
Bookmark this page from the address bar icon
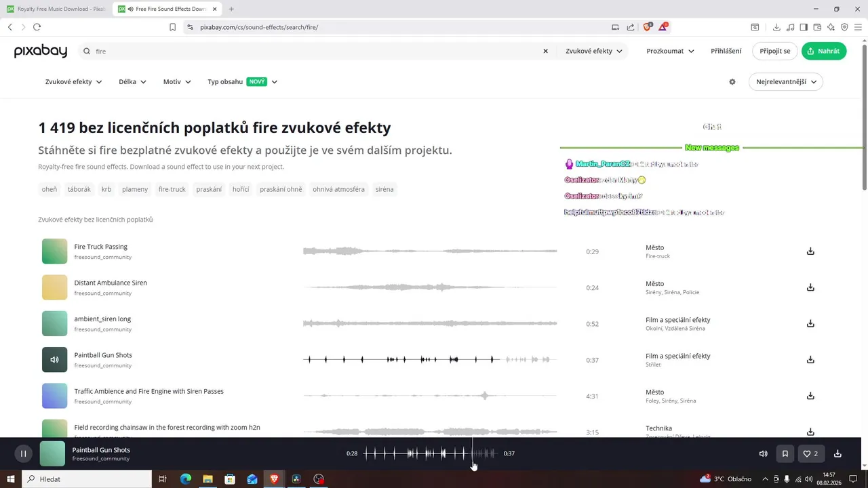point(173,27)
